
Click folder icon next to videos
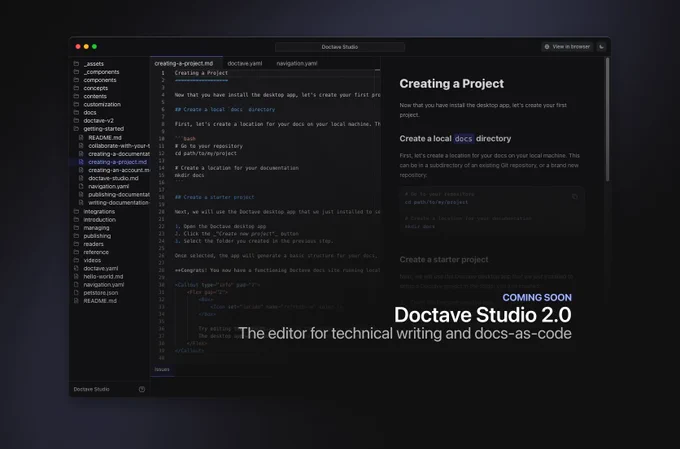pos(76,260)
